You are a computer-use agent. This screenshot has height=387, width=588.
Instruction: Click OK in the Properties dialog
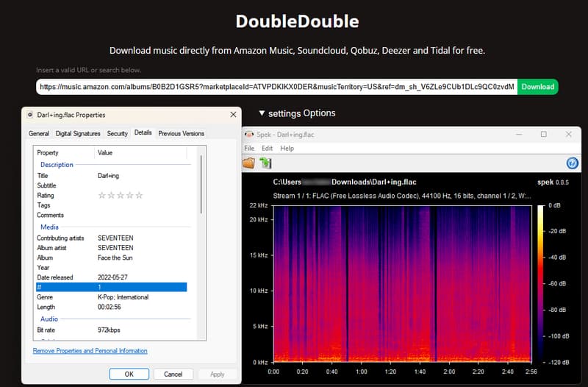click(129, 374)
